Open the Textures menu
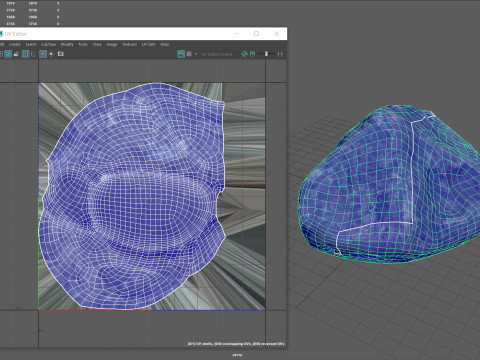Screen dimensions: 480x360 (x=130, y=44)
